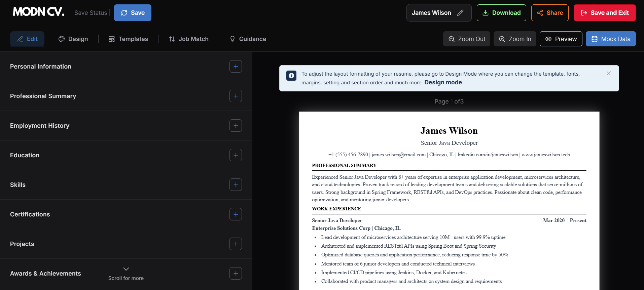Click the Zoom In magnifier button
This screenshot has width=644, height=290.
514,39
